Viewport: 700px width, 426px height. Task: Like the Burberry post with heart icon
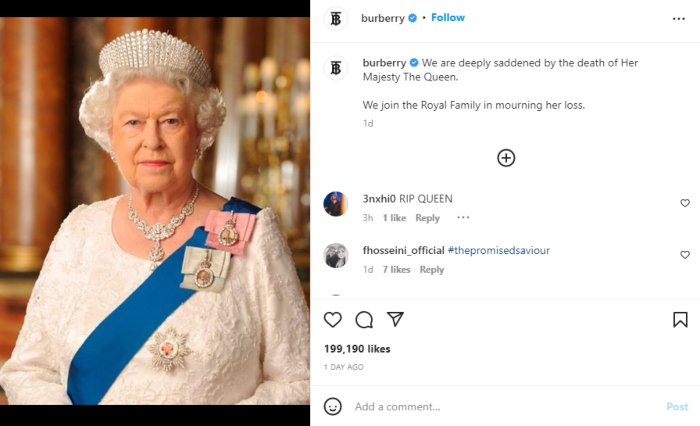(333, 320)
